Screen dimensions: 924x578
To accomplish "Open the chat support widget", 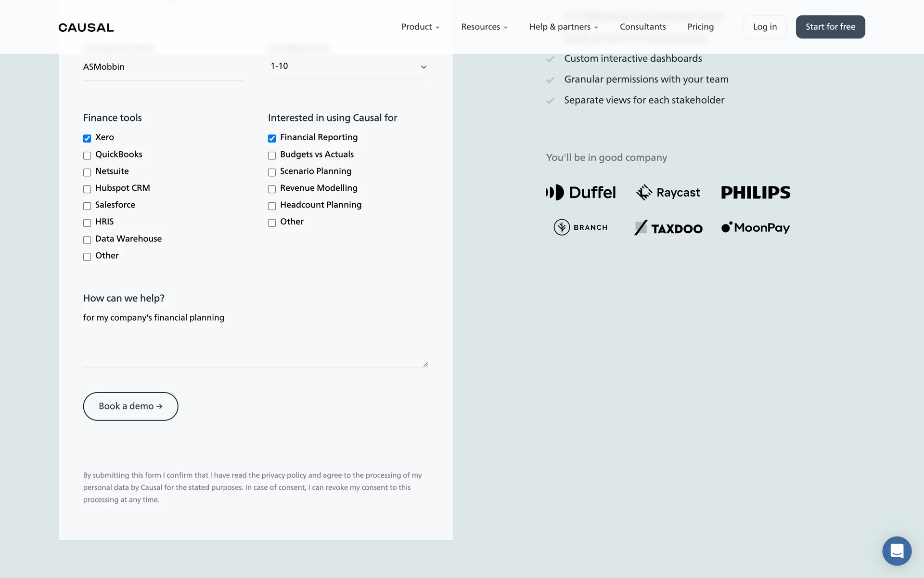I will pyautogui.click(x=897, y=551).
